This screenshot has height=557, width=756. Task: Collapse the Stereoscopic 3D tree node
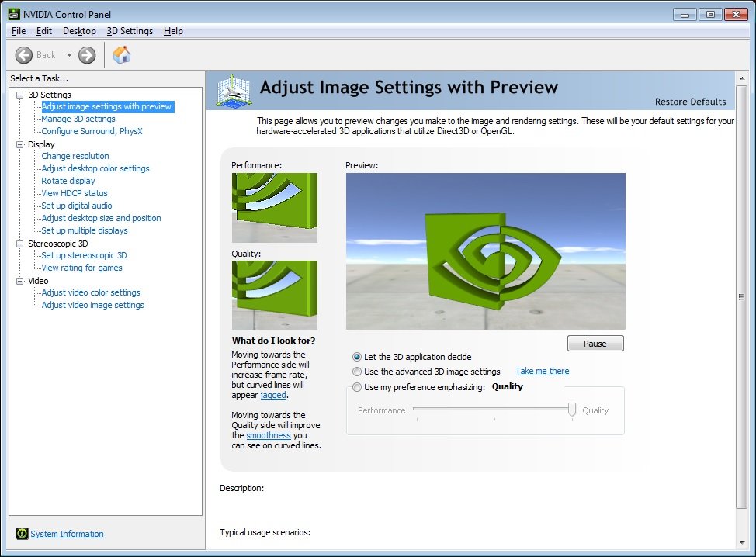tap(19, 244)
